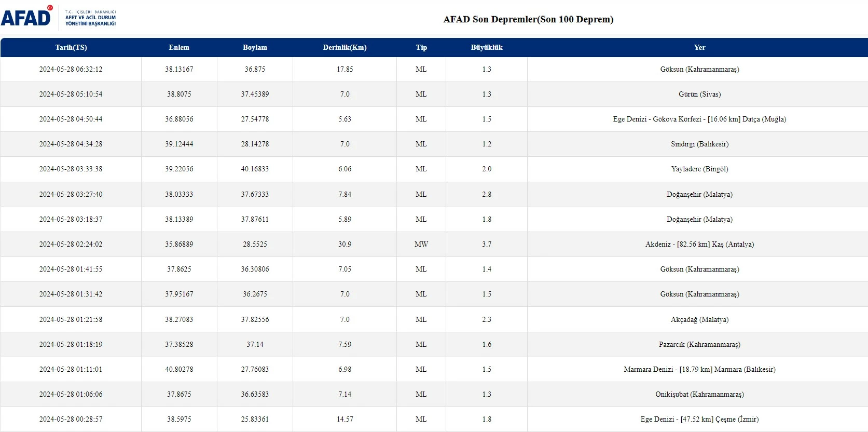
Task: Select date cell 2024-05-28 01:06:06
Action: [71, 394]
